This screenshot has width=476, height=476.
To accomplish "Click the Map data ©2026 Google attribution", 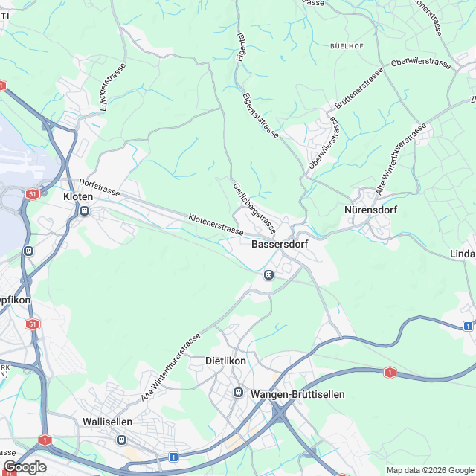I will point(431,470).
